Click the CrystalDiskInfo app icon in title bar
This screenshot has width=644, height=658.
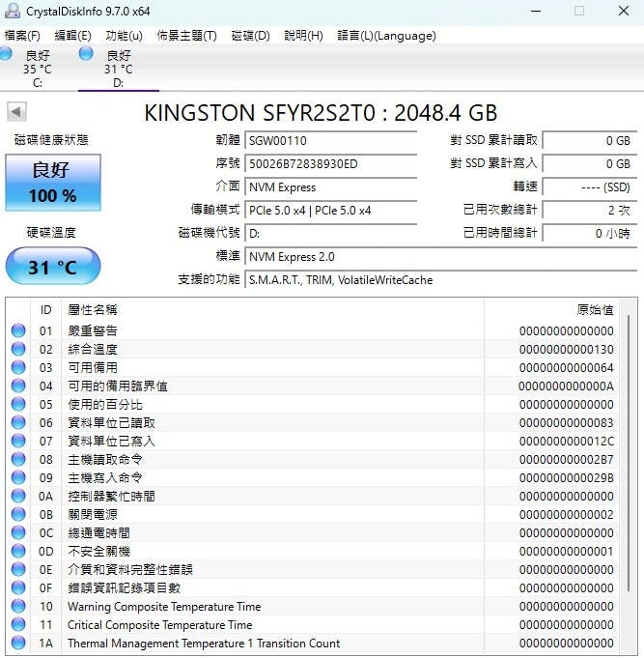12,11
